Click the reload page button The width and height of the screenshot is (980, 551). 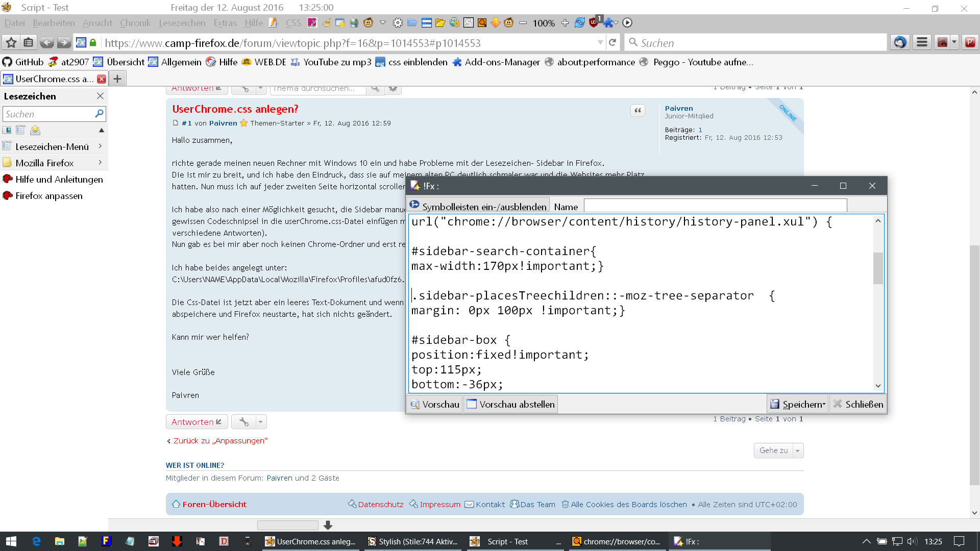point(612,43)
